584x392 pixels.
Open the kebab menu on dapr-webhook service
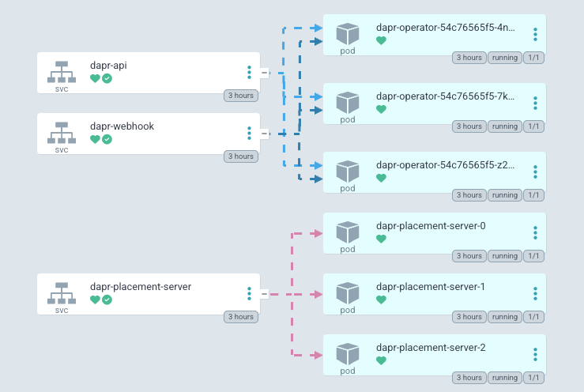(249, 134)
